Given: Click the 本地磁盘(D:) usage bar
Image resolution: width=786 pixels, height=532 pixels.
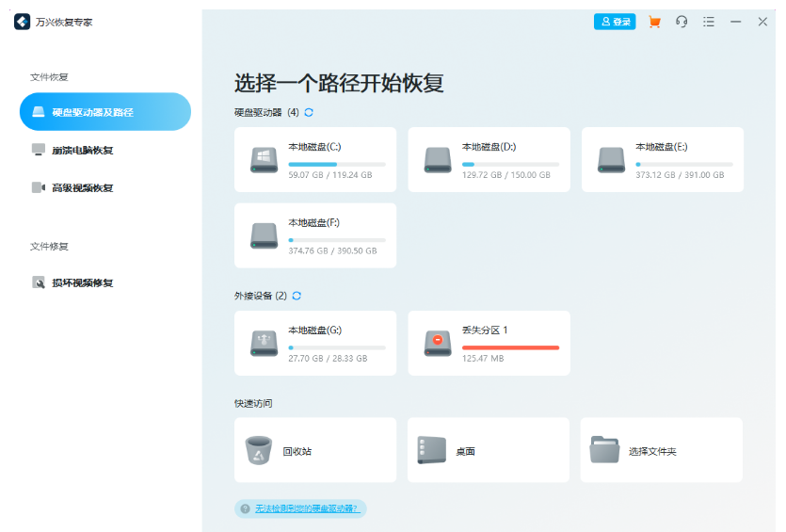Looking at the screenshot, I should [x=510, y=165].
